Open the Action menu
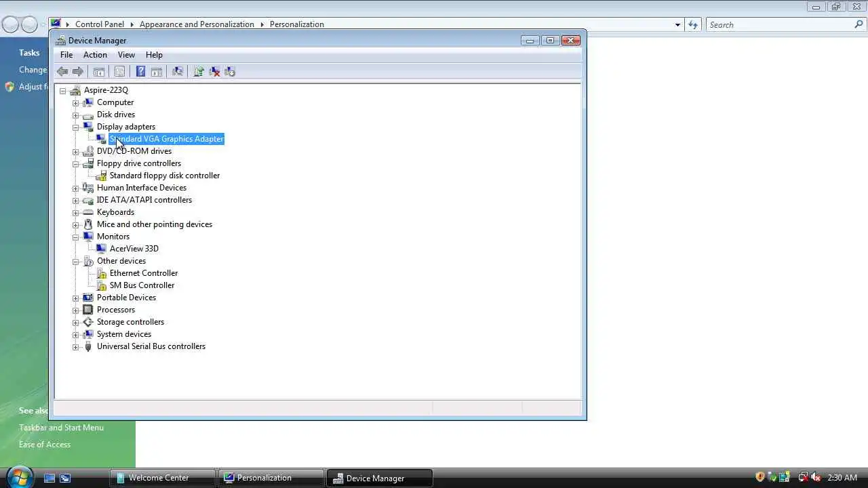Viewport: 868px width, 488px height. [x=95, y=55]
